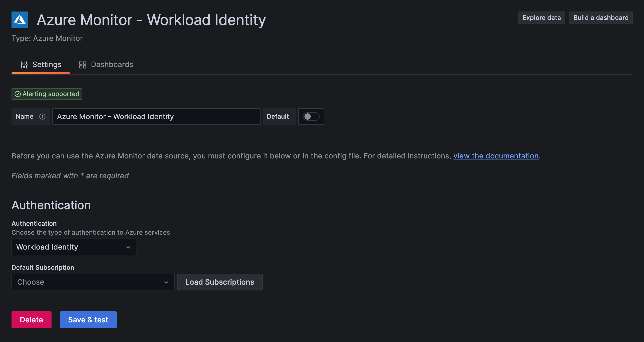Viewport: 644px width, 342px height.
Task: Click the Save & test button
Action: click(x=88, y=319)
